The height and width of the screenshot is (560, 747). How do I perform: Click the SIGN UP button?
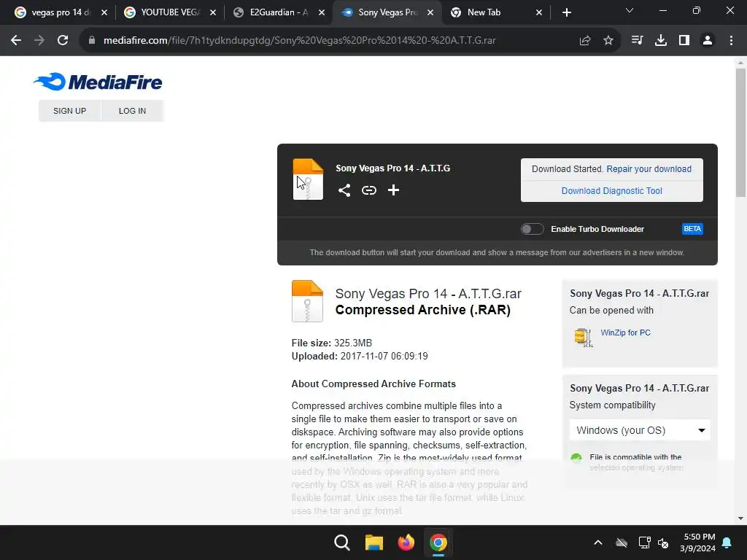click(x=69, y=111)
